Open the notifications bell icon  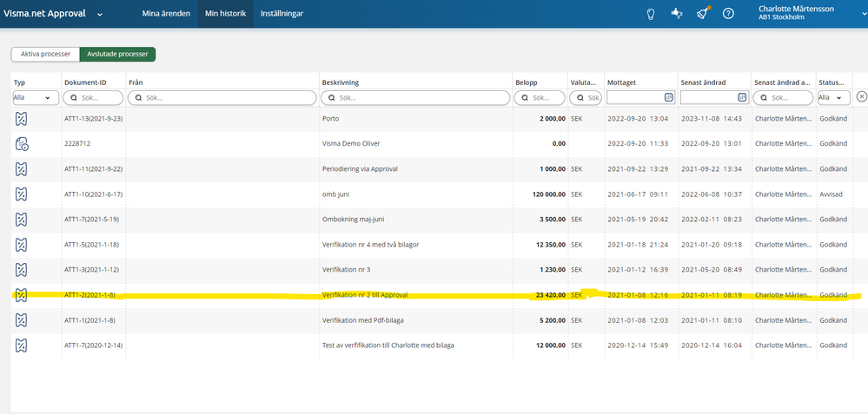point(702,14)
